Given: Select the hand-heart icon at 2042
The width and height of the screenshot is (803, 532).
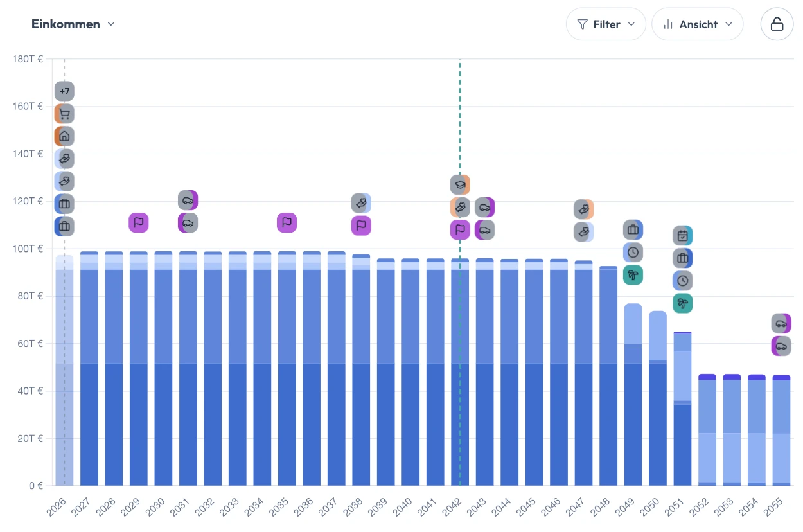Looking at the screenshot, I should 460,207.
